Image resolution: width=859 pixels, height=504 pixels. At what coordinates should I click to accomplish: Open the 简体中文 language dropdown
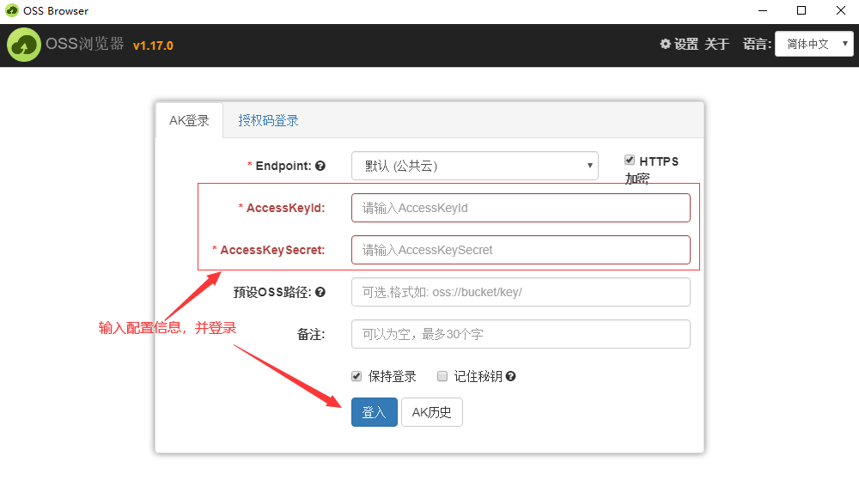tap(814, 44)
